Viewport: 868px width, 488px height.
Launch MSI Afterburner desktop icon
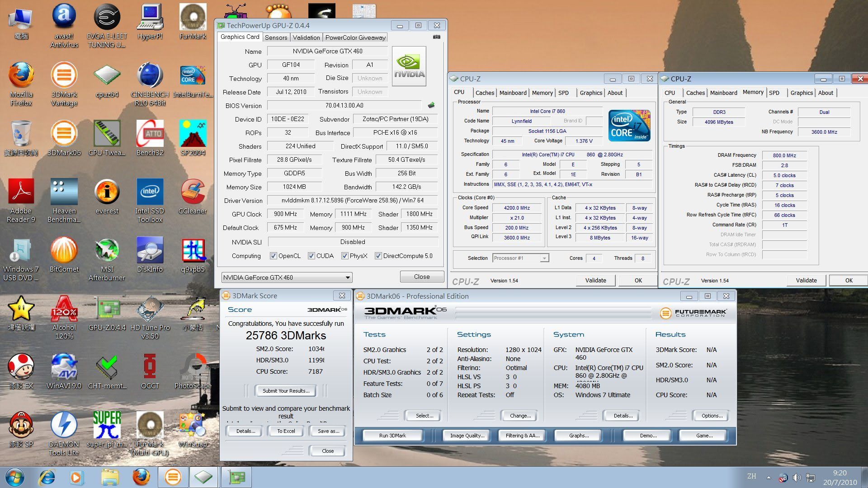click(x=107, y=259)
